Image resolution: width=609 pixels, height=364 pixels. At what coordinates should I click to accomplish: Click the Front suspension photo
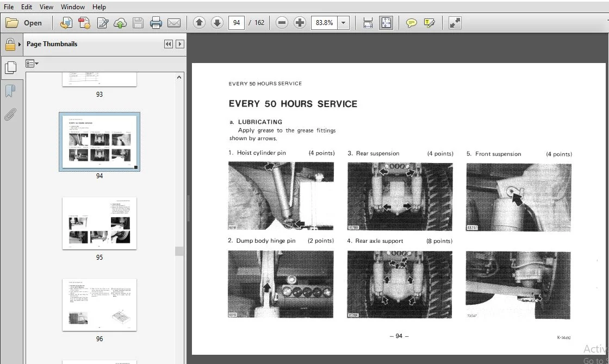coord(519,197)
